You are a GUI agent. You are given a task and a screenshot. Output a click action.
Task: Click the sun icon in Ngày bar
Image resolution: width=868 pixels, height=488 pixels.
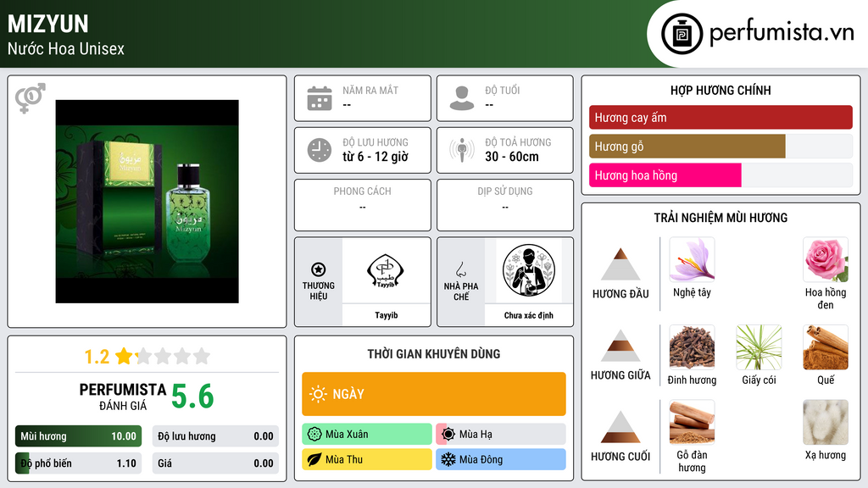tap(318, 394)
